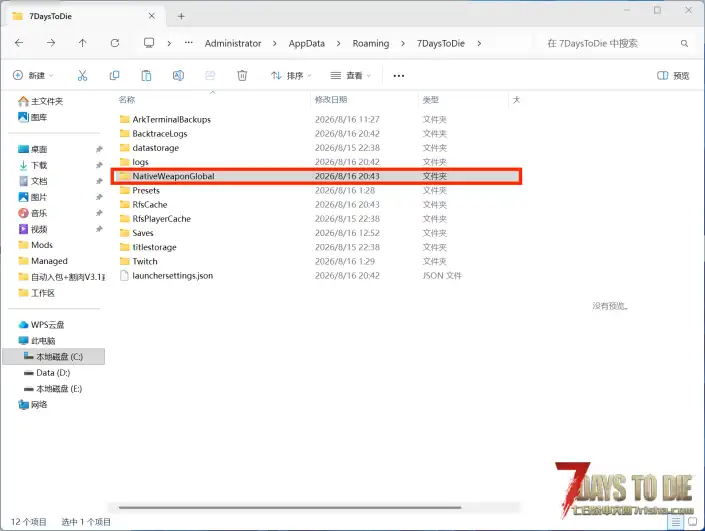
Task: Open the Managed folder in sidebar
Action: [43, 261]
